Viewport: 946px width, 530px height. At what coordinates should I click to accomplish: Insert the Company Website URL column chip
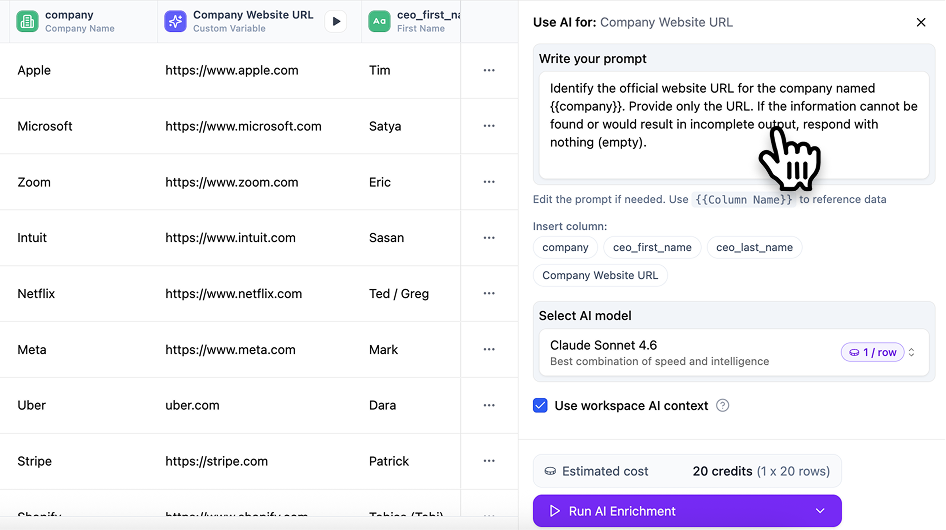click(x=600, y=275)
